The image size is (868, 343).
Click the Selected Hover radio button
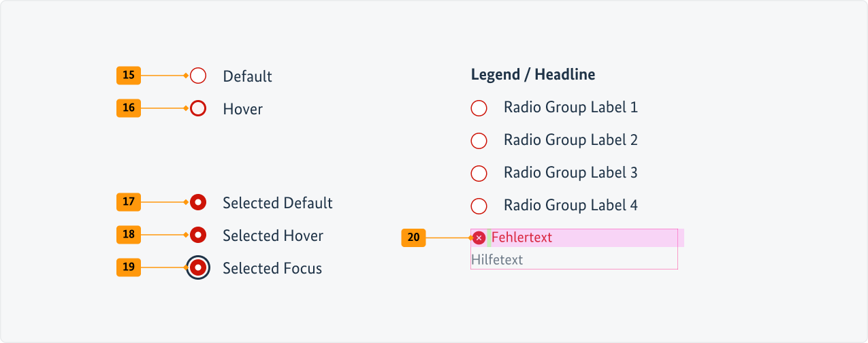(198, 235)
